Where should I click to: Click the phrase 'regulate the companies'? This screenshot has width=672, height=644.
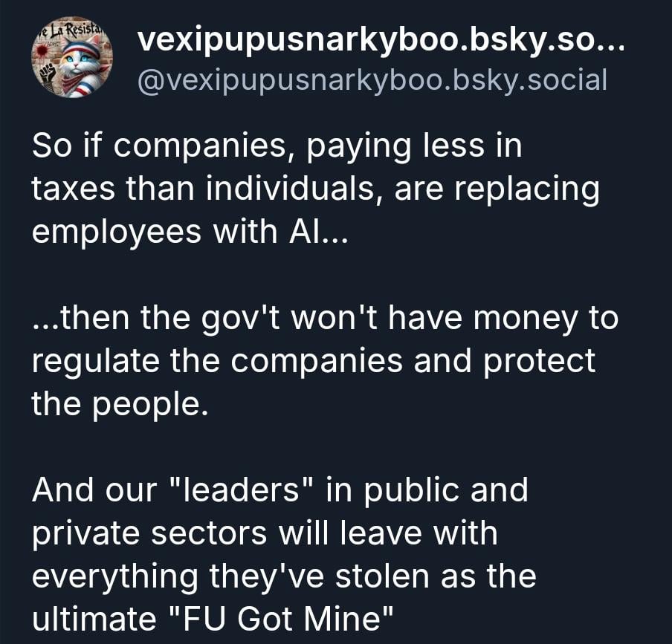pos(217,361)
